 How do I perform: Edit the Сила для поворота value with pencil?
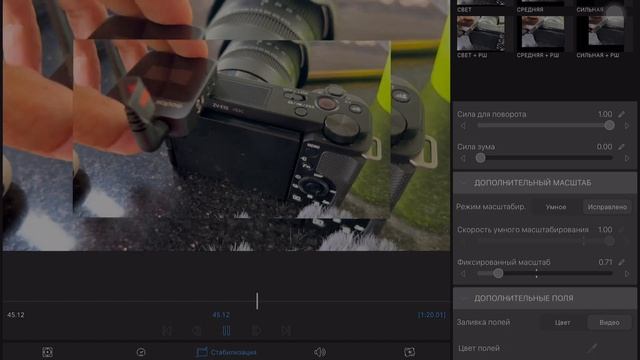coord(622,114)
